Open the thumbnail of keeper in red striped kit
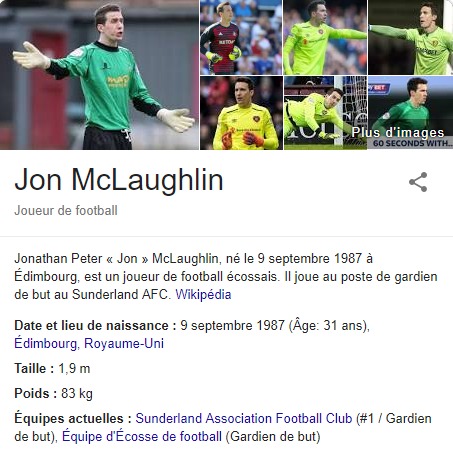Image resolution: width=453 pixels, height=459 pixels. (241, 37)
